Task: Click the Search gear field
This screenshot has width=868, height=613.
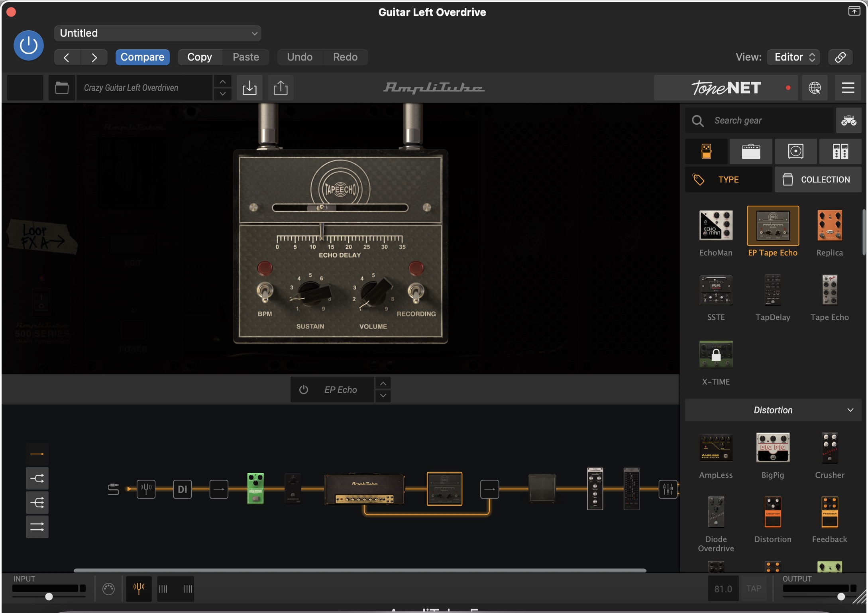Action: click(760, 120)
